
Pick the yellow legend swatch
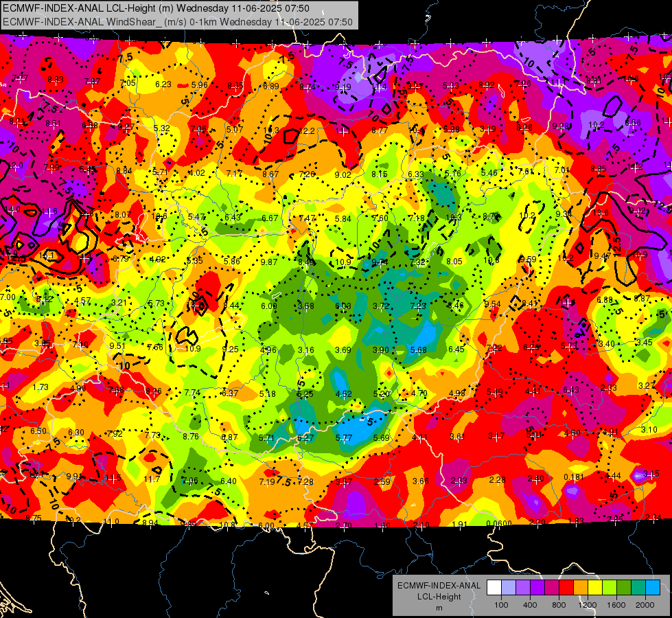pos(595,588)
